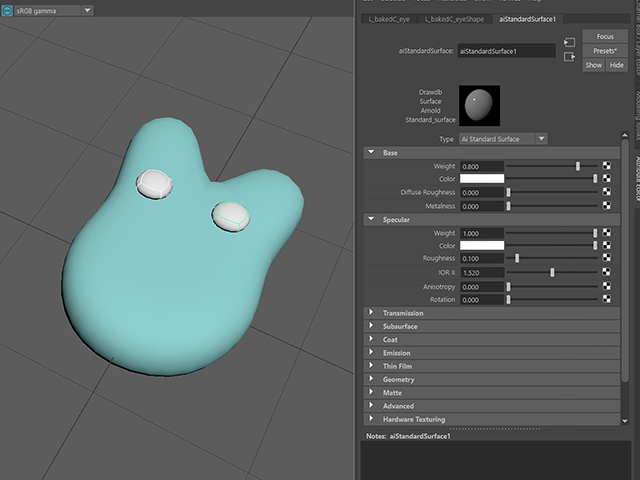Click the Show button
Viewport: 640px width, 480px height.
pos(593,65)
